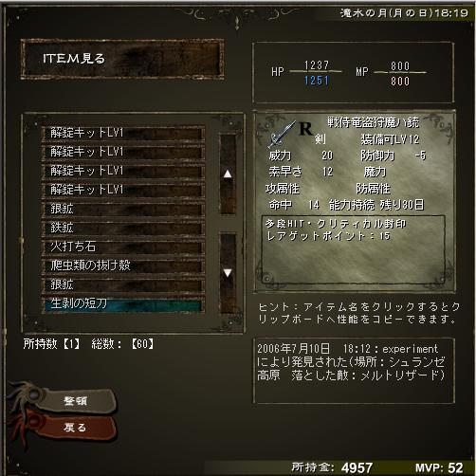The width and height of the screenshot is (476, 476).
Task: Select the 火打ち石 item
Action: pos(123,247)
